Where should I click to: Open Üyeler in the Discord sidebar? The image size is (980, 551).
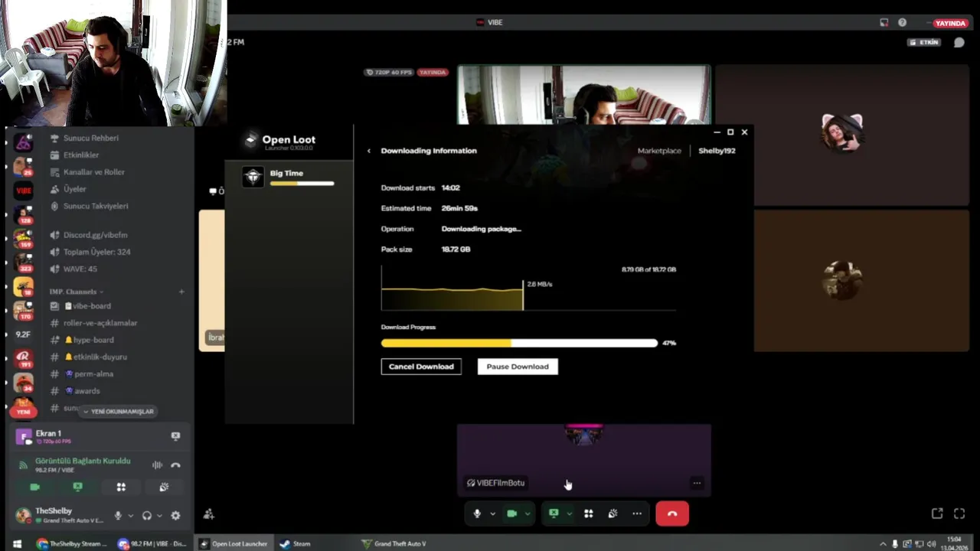(x=74, y=189)
